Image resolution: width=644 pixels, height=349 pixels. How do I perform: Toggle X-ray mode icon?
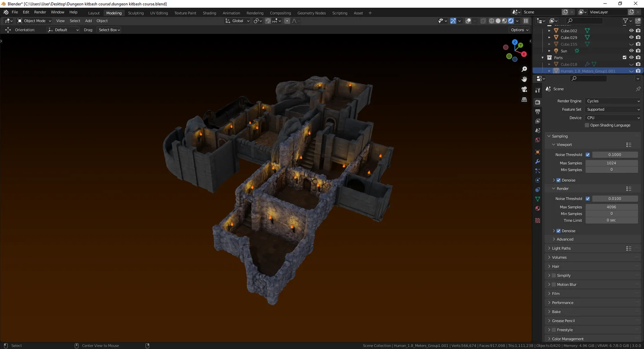point(483,21)
